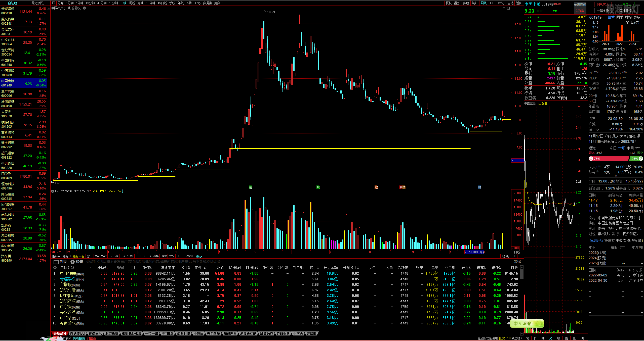This screenshot has height=341, width=644.
Task: Select the 融资融券 bottom tab
Action: coord(266,333)
